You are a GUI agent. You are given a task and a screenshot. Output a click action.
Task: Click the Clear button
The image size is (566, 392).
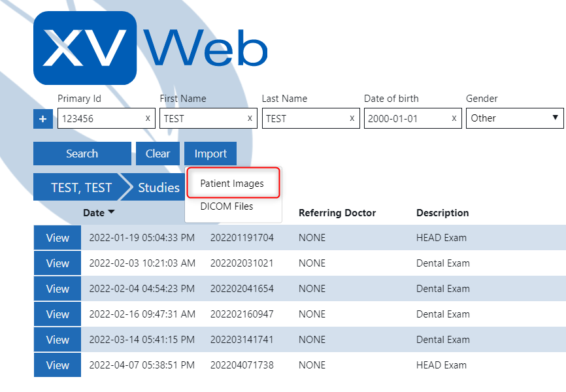pyautogui.click(x=158, y=153)
